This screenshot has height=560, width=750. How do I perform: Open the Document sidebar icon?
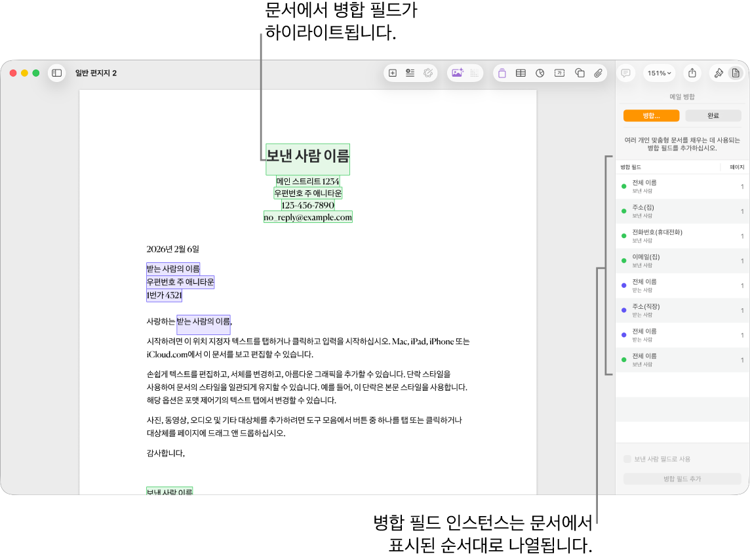coord(736,73)
